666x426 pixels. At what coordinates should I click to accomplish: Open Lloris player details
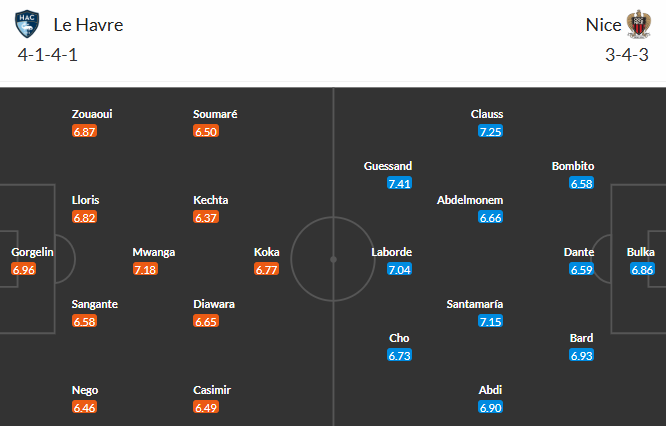[x=85, y=200]
